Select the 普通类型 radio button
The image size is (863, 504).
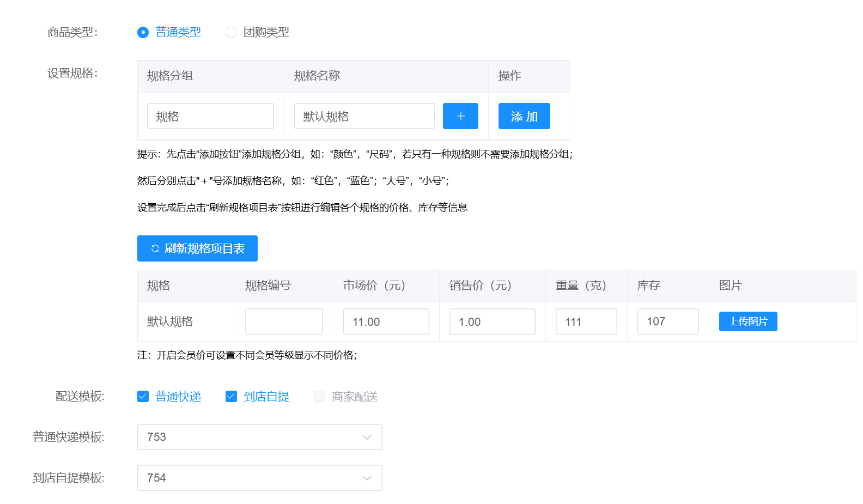coord(143,32)
